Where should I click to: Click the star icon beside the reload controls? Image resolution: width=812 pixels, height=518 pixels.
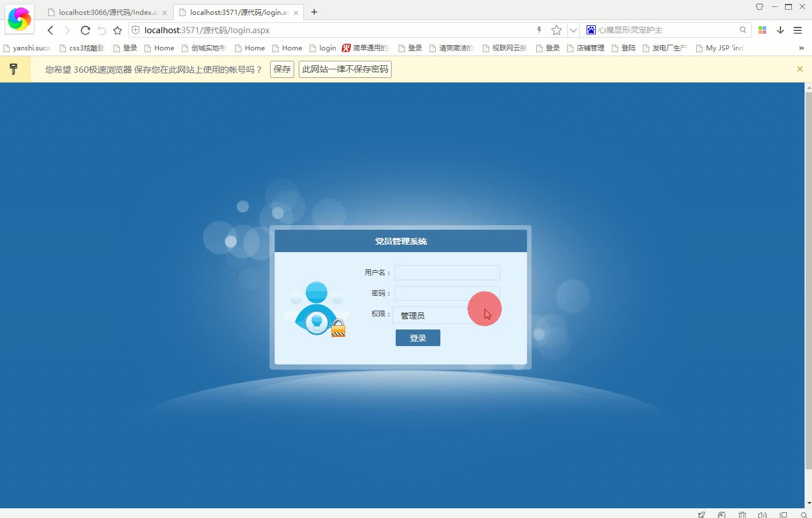(118, 30)
